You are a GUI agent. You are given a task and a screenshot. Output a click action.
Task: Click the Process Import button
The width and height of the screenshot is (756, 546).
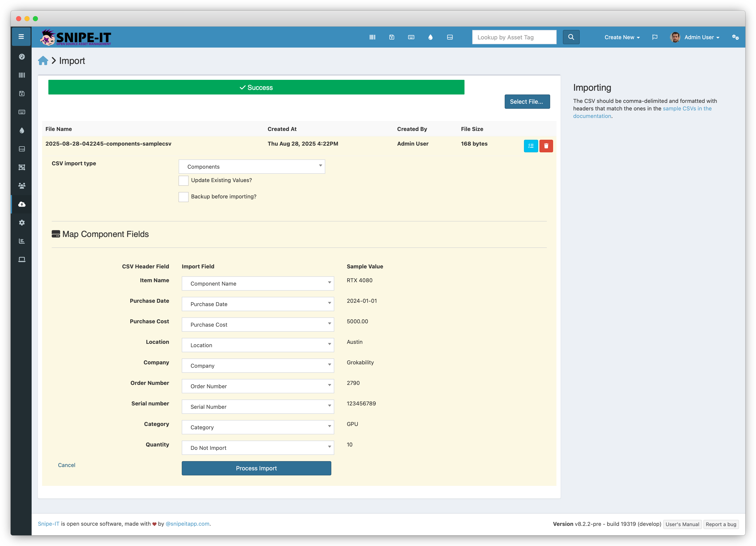coord(256,468)
